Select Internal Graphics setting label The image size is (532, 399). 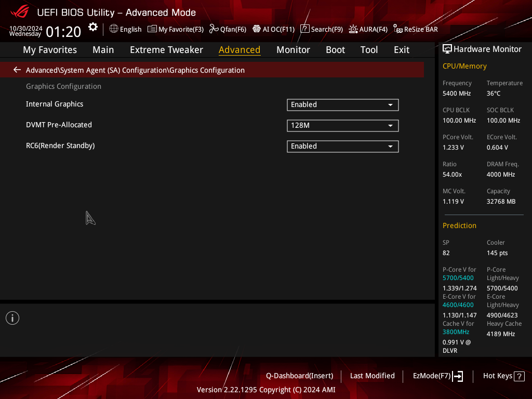(54, 104)
